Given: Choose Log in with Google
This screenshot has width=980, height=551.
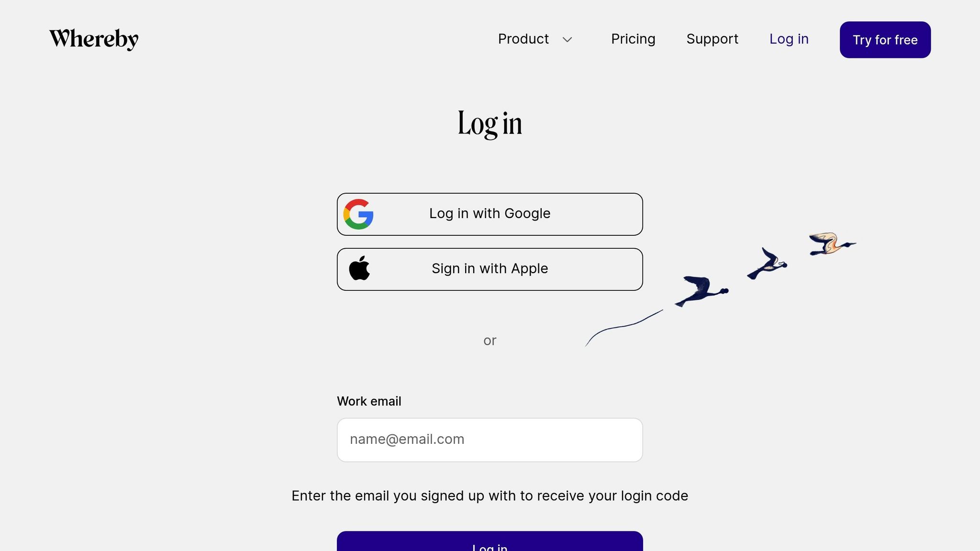Looking at the screenshot, I should pyautogui.click(x=490, y=214).
